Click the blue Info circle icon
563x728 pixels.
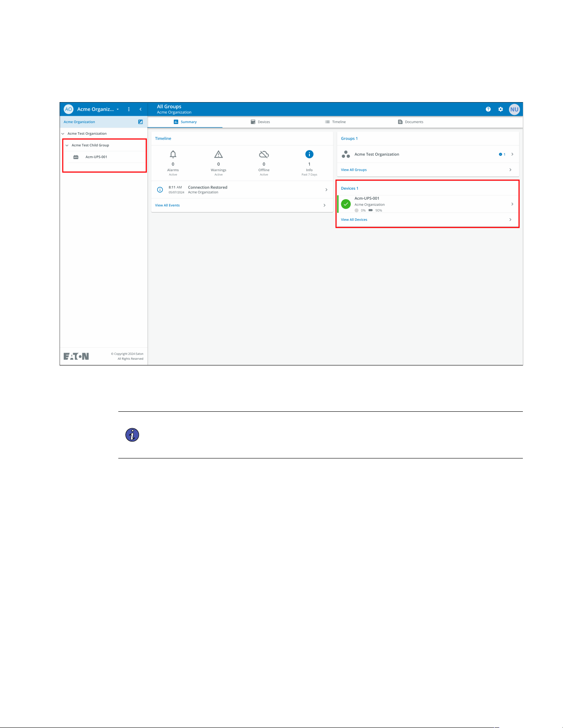click(309, 154)
